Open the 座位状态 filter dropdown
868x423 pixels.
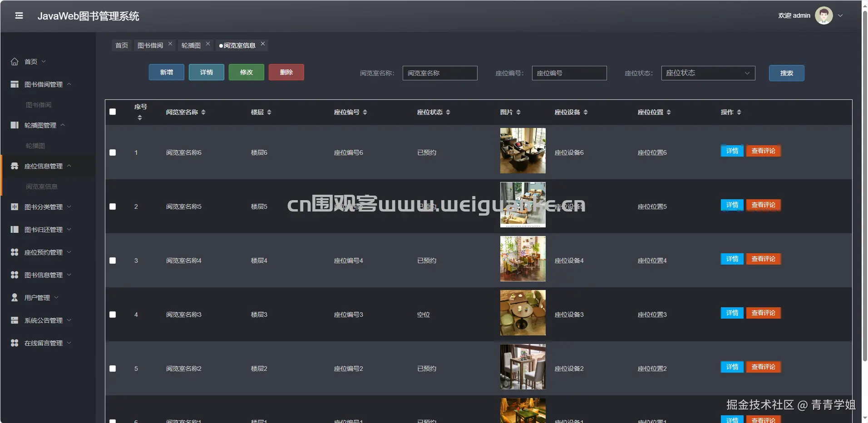(x=708, y=73)
